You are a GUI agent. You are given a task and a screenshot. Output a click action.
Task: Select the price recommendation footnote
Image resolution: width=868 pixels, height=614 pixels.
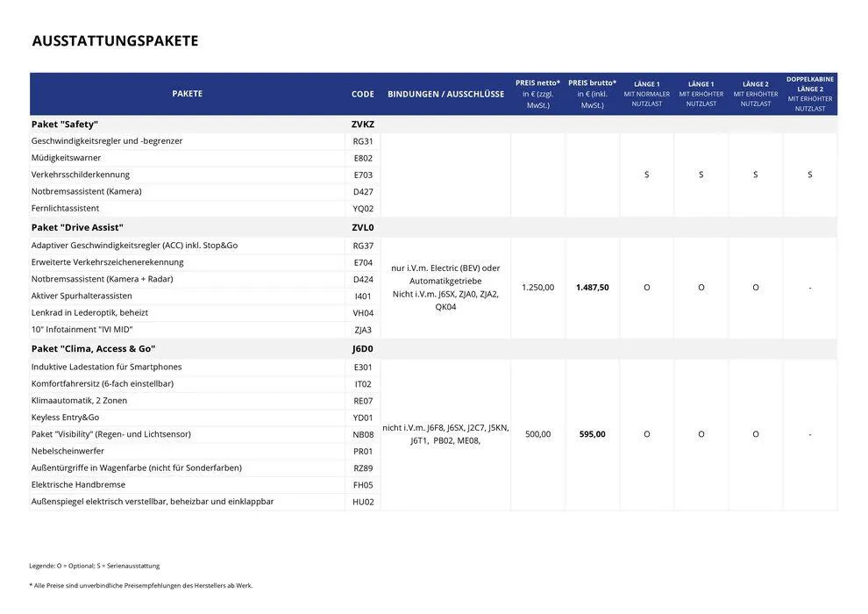click(140, 585)
